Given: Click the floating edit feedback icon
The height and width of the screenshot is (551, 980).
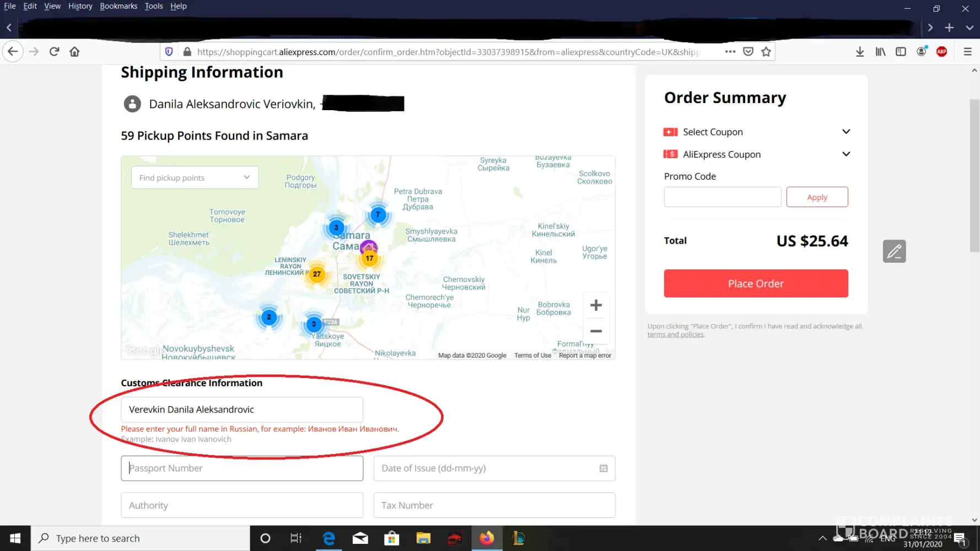Looking at the screenshot, I should (895, 251).
